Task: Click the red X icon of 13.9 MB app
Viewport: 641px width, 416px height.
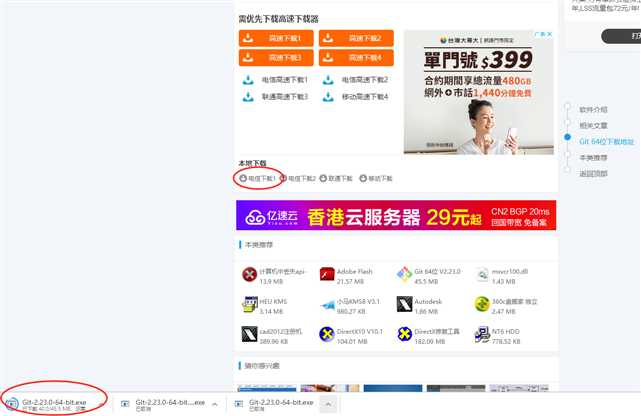Action: [x=249, y=275]
